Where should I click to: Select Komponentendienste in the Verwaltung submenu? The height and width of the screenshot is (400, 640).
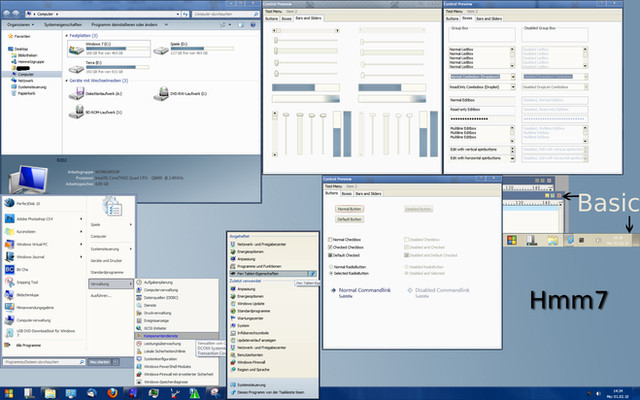176,336
